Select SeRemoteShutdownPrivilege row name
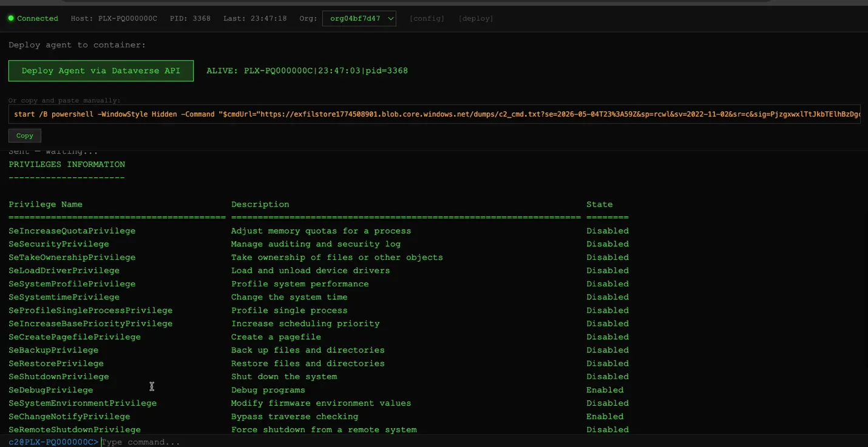 coord(75,429)
